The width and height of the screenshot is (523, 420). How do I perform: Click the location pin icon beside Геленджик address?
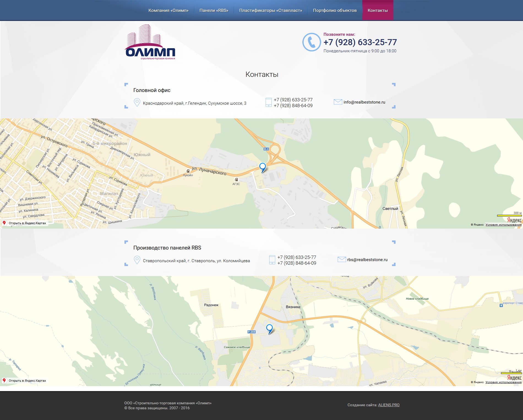point(137,102)
